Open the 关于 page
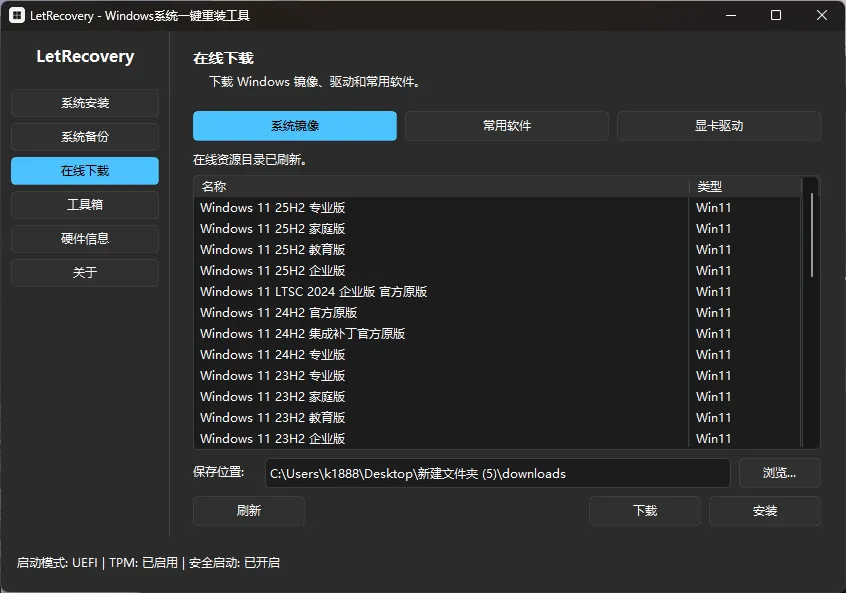846x593 pixels. tap(85, 272)
